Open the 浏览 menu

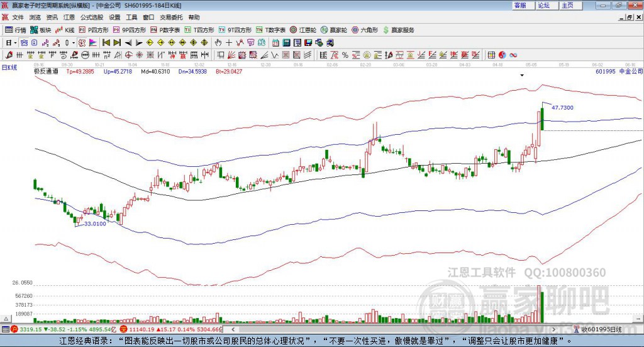(x=35, y=17)
